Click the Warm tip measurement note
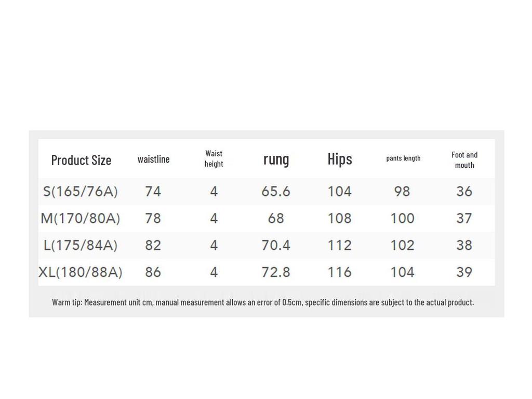Image resolution: width=532 pixels, height=399 pixels. (263, 302)
